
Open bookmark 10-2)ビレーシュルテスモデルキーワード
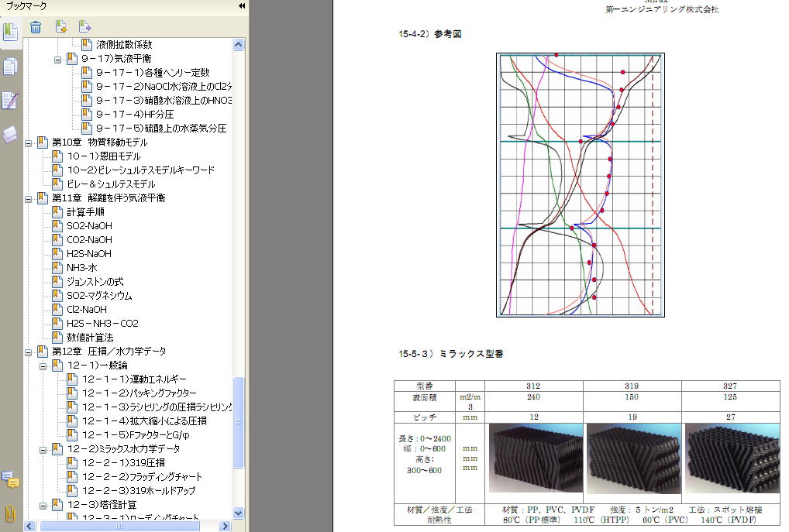[x=140, y=170]
